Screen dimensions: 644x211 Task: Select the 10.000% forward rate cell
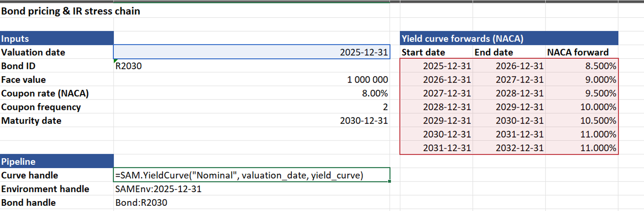point(582,107)
